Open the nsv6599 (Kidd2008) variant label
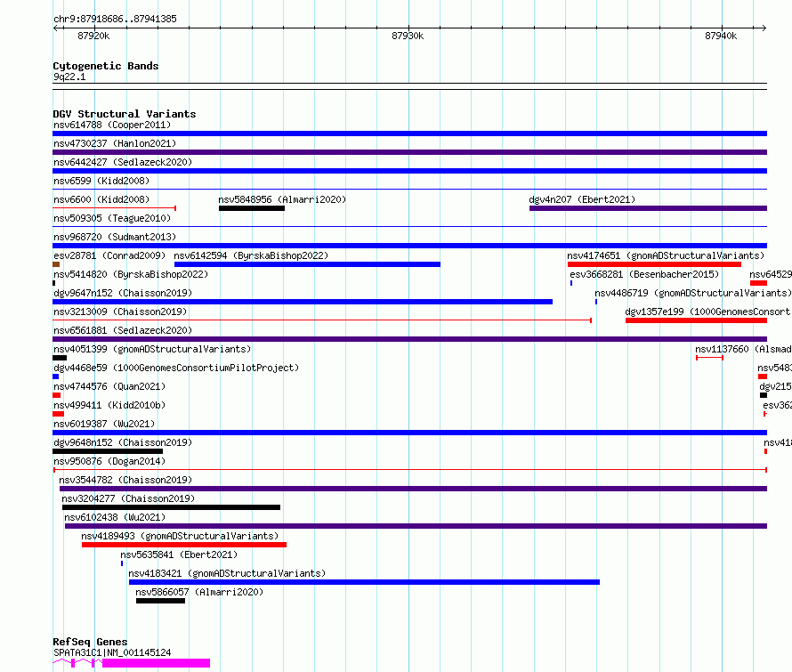The width and height of the screenshot is (792, 672). click(101, 181)
